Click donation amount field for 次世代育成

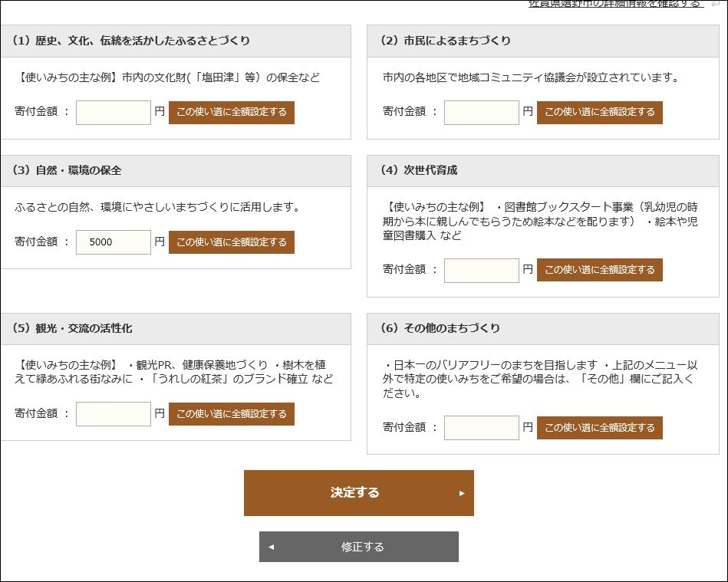482,270
